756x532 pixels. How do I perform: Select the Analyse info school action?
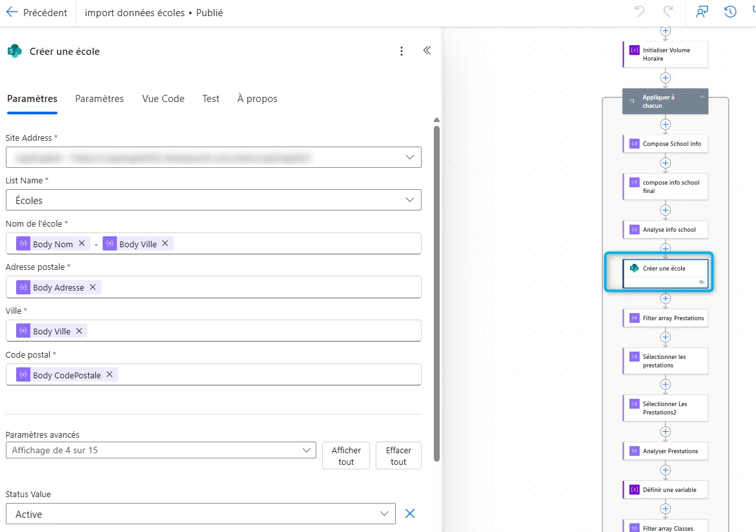(666, 230)
